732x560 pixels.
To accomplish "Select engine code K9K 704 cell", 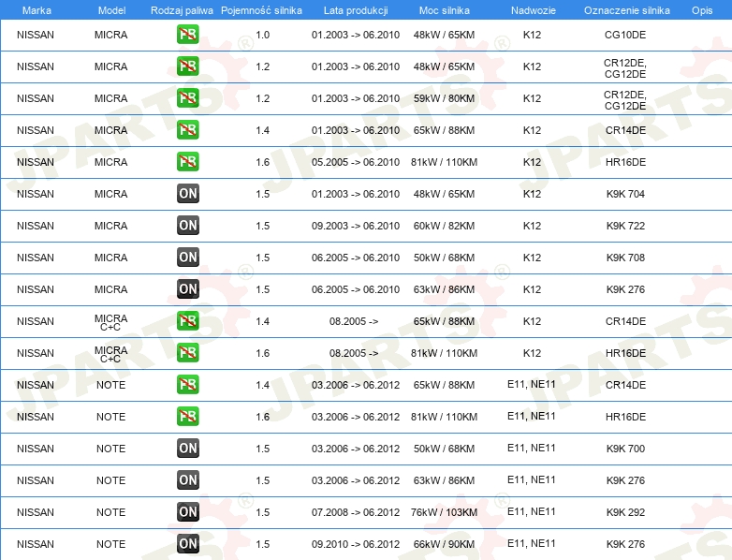I will click(625, 194).
